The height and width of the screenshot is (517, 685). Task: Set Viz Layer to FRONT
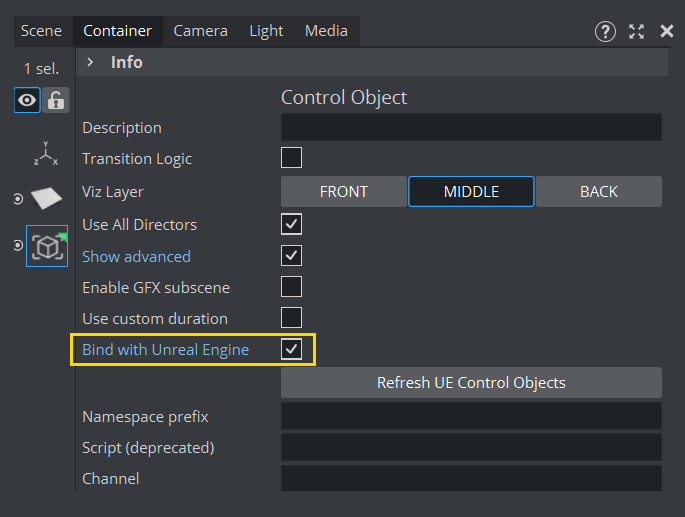(343, 191)
